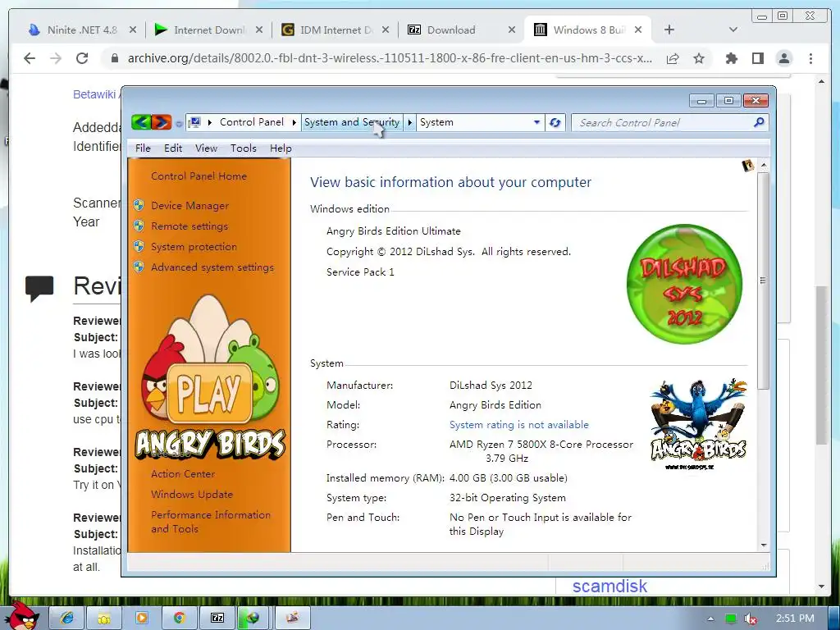Toggle the Chrome side panel
840x630 pixels.
[x=757, y=58]
